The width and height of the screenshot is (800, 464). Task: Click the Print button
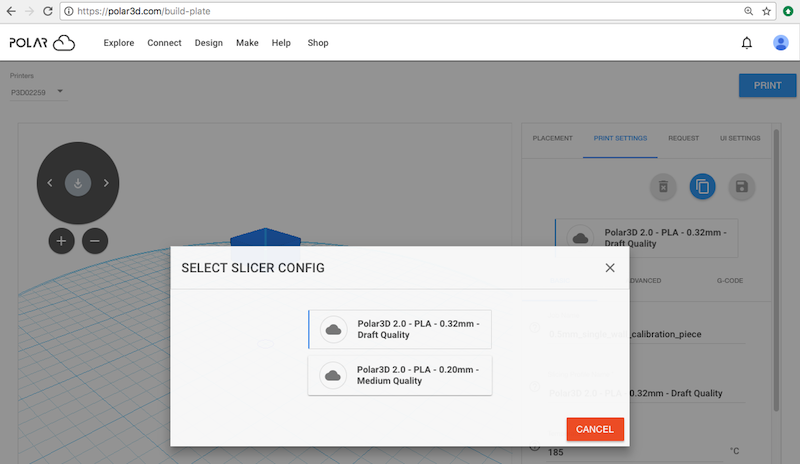tap(767, 86)
